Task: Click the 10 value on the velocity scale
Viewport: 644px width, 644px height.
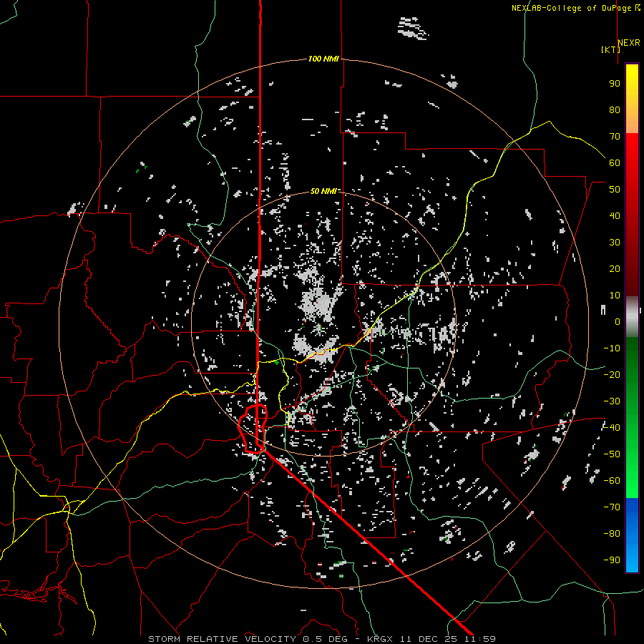Action: pyautogui.click(x=615, y=296)
